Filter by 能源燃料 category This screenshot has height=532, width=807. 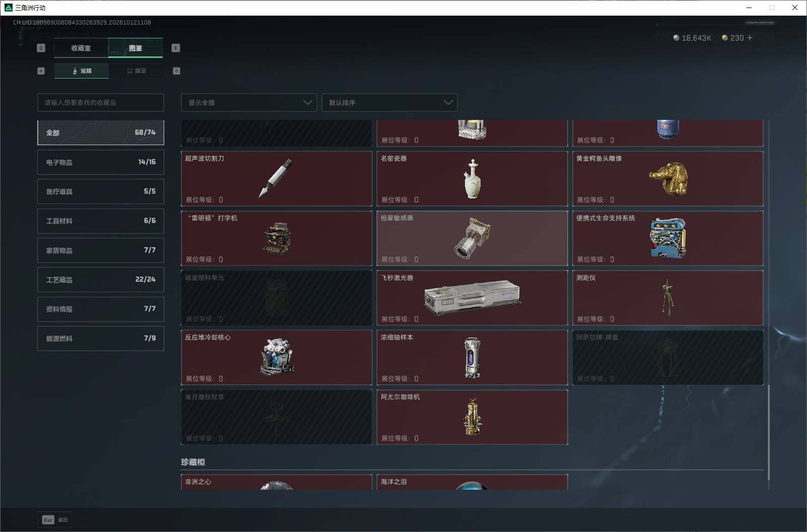coord(101,339)
